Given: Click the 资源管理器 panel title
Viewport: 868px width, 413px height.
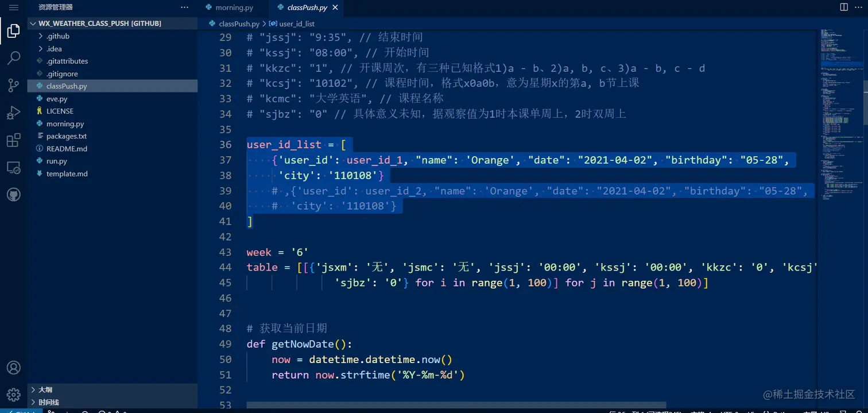Looking at the screenshot, I should point(56,7).
